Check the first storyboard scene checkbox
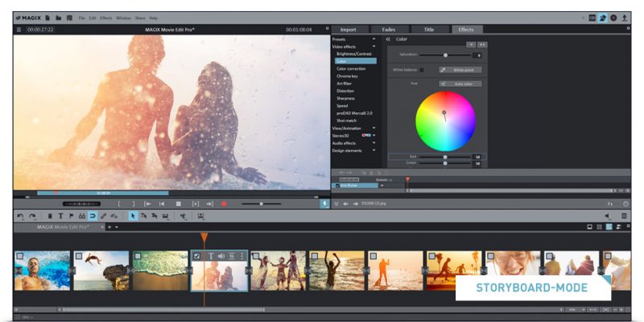 click(19, 256)
